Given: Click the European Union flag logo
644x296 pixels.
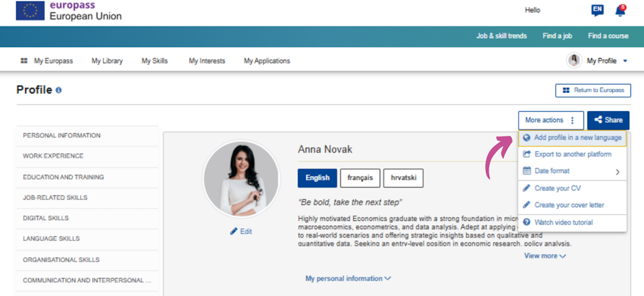Looking at the screenshot, I should coord(30,11).
